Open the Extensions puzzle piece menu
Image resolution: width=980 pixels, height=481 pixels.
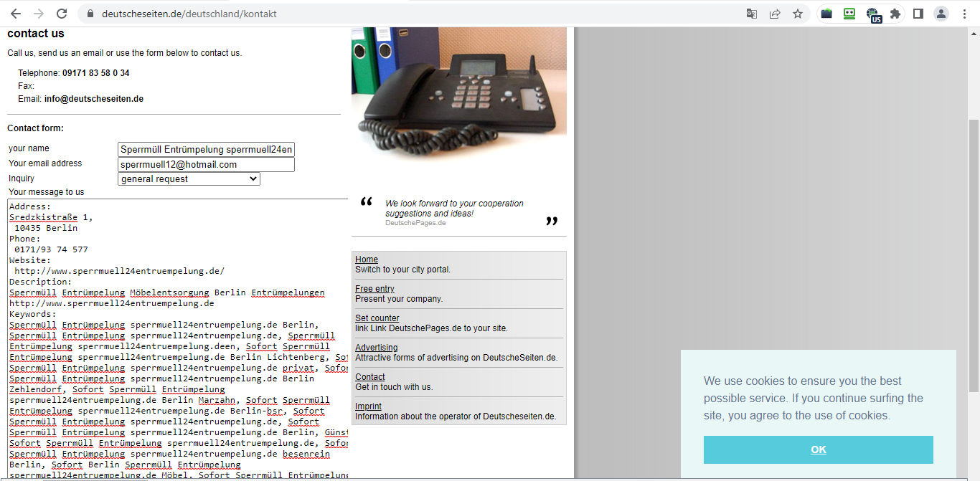click(x=895, y=14)
